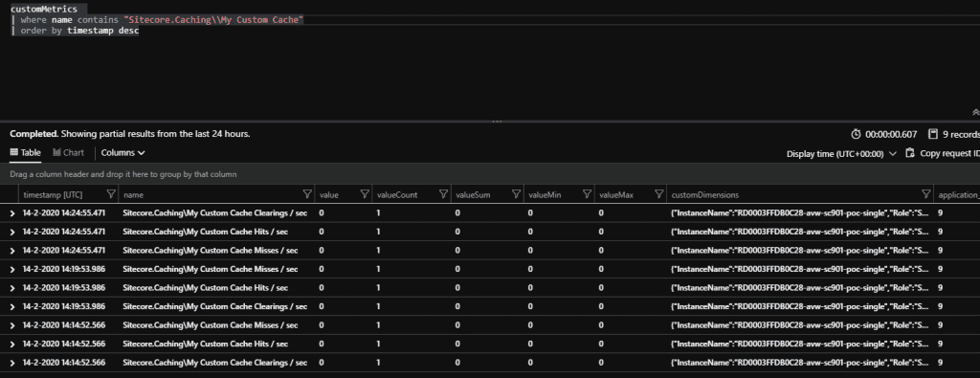Expand row Cache Clearings / sec at 14:14:52.566

coord(11,363)
